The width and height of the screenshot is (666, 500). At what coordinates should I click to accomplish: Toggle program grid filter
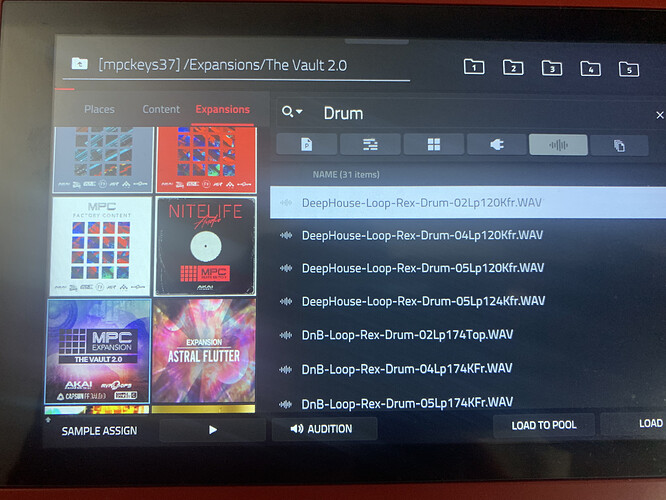tap(434, 144)
